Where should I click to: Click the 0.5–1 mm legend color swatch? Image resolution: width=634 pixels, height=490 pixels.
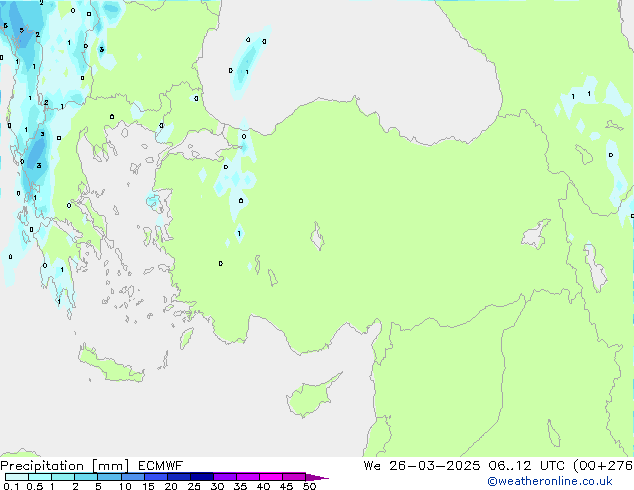coord(40,477)
